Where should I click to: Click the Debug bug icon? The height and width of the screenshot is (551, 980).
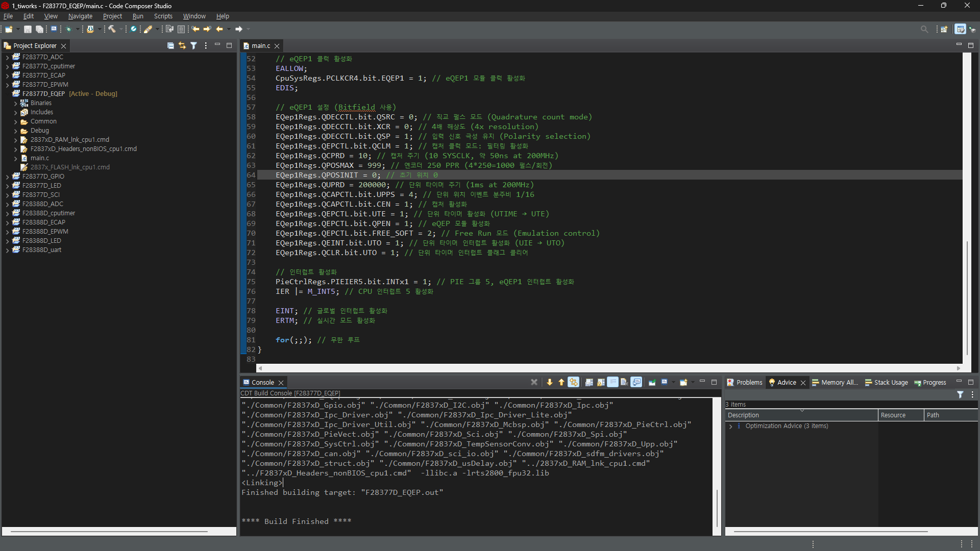pyautogui.click(x=68, y=29)
